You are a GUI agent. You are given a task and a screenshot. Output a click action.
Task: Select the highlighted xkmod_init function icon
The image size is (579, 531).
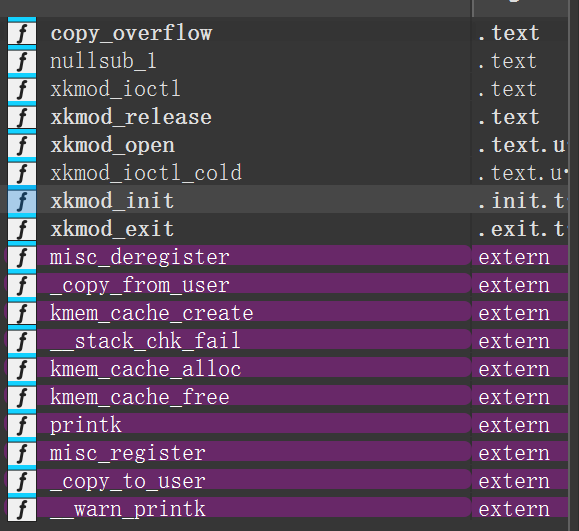[x=22, y=201]
